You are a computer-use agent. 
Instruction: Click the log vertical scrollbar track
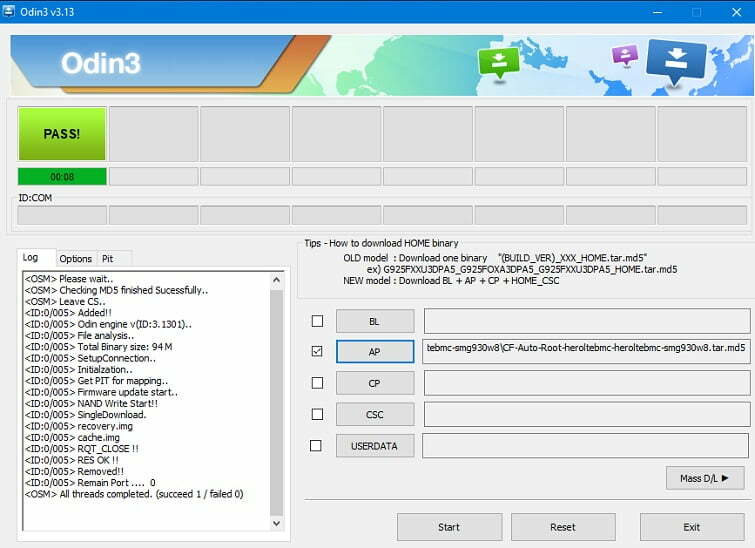click(276, 402)
